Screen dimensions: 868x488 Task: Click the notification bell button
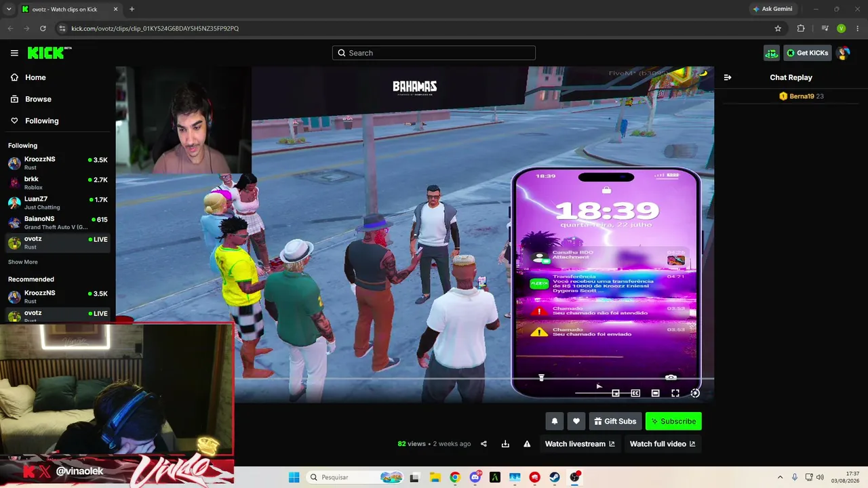tap(555, 421)
